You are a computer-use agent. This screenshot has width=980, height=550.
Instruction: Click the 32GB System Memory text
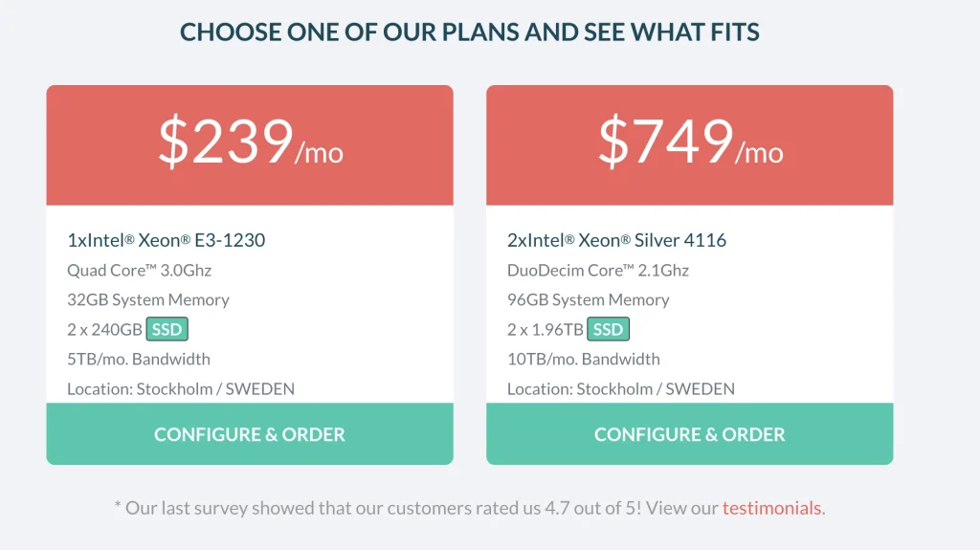tap(148, 300)
